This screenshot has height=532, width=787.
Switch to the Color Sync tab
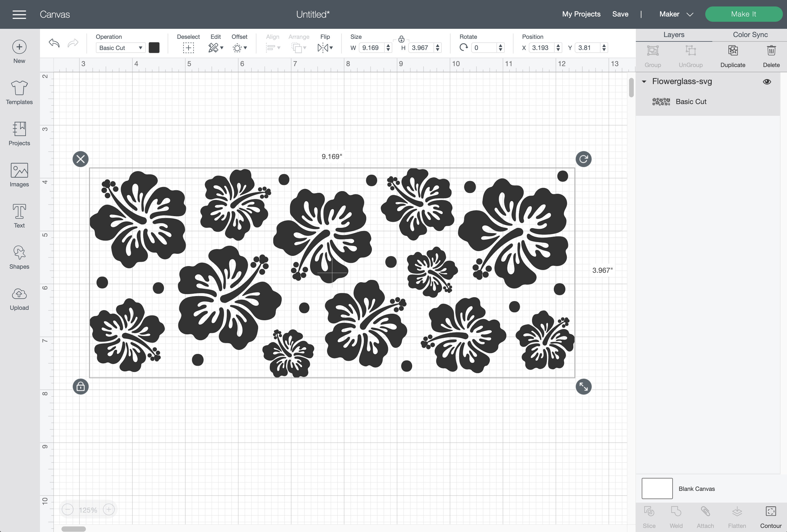750,34
